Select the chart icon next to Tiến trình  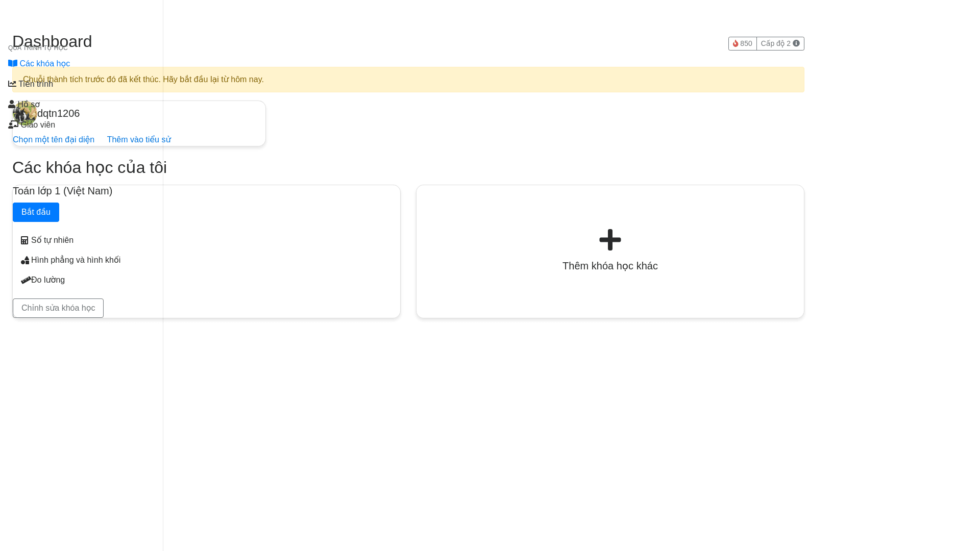click(13, 83)
